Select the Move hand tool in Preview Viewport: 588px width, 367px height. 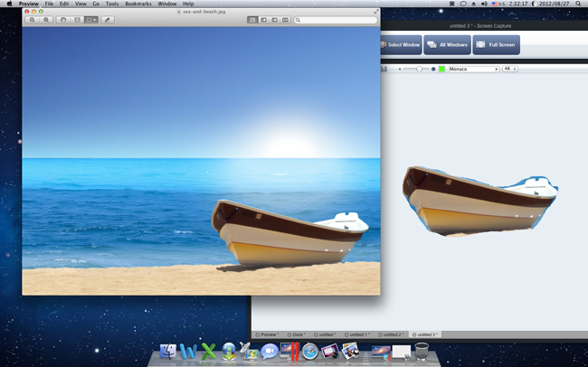tap(63, 19)
